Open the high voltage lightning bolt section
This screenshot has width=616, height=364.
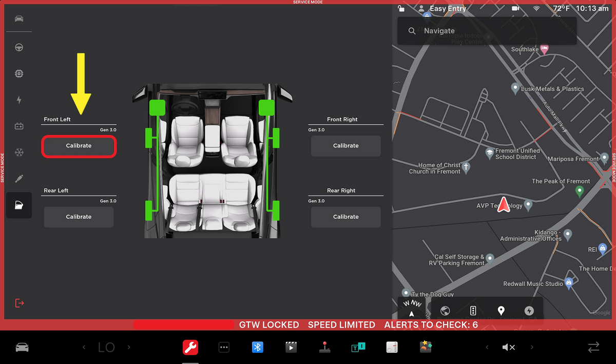19,100
